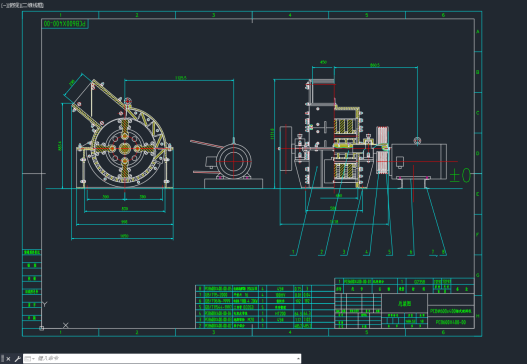Select leader balloon number 5

[x=390, y=252]
